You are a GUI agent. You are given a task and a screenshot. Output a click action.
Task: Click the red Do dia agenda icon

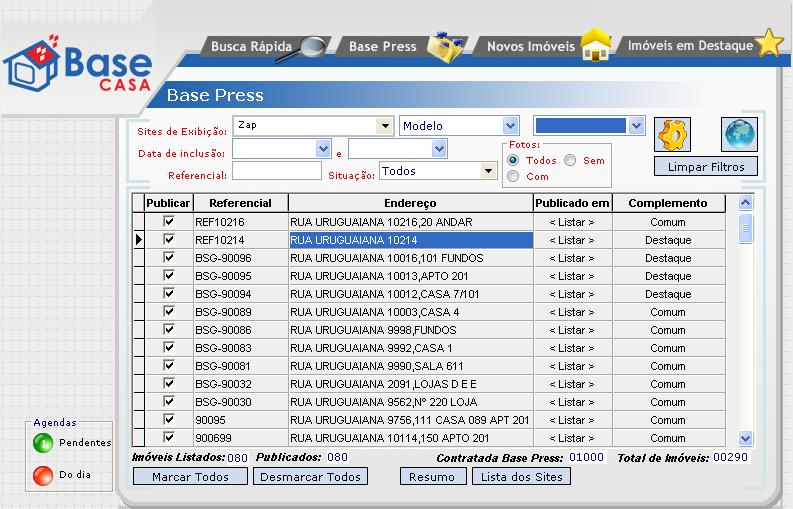(x=43, y=475)
